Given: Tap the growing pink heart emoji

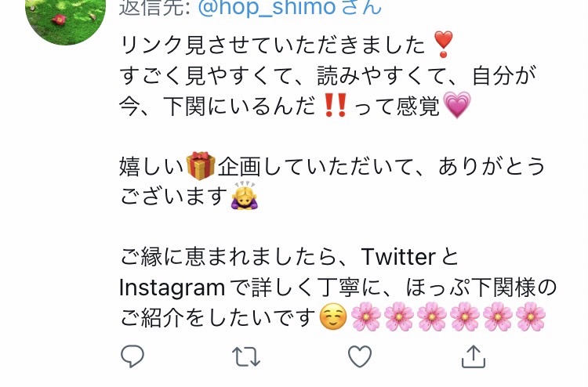Looking at the screenshot, I should 457,104.
